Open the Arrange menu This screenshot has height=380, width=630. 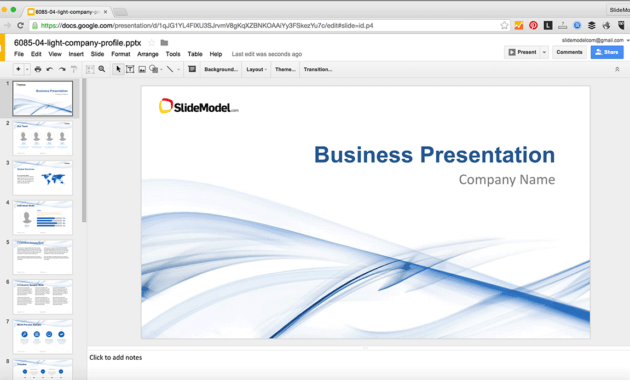click(148, 54)
